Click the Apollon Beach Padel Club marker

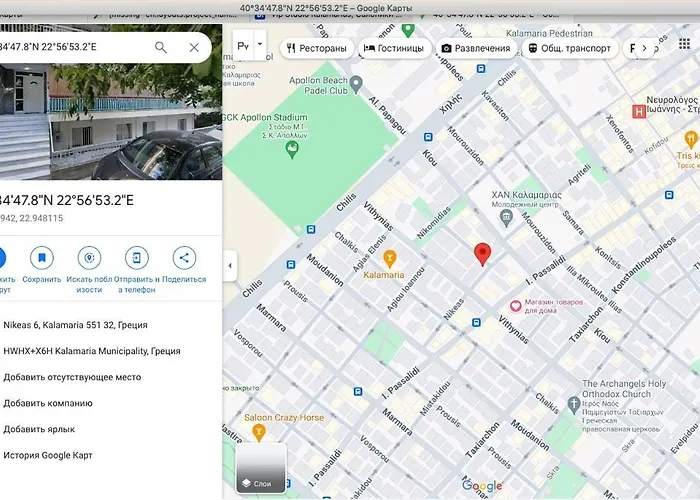click(356, 84)
